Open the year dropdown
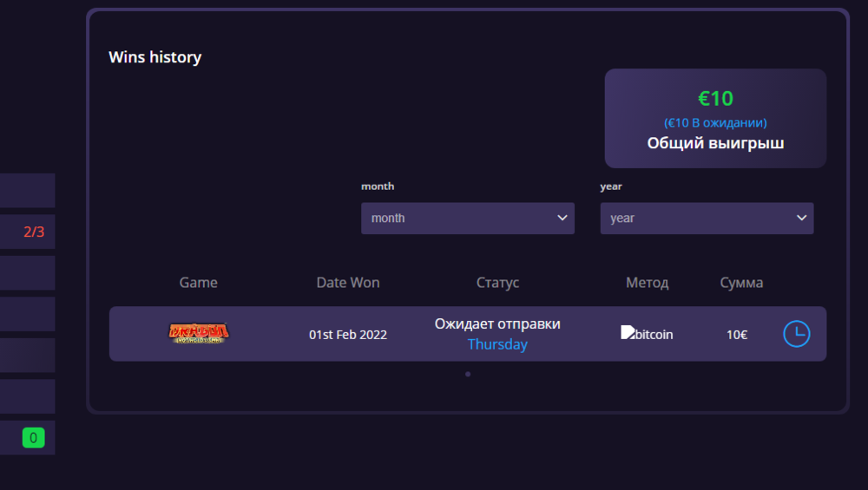 click(x=706, y=219)
